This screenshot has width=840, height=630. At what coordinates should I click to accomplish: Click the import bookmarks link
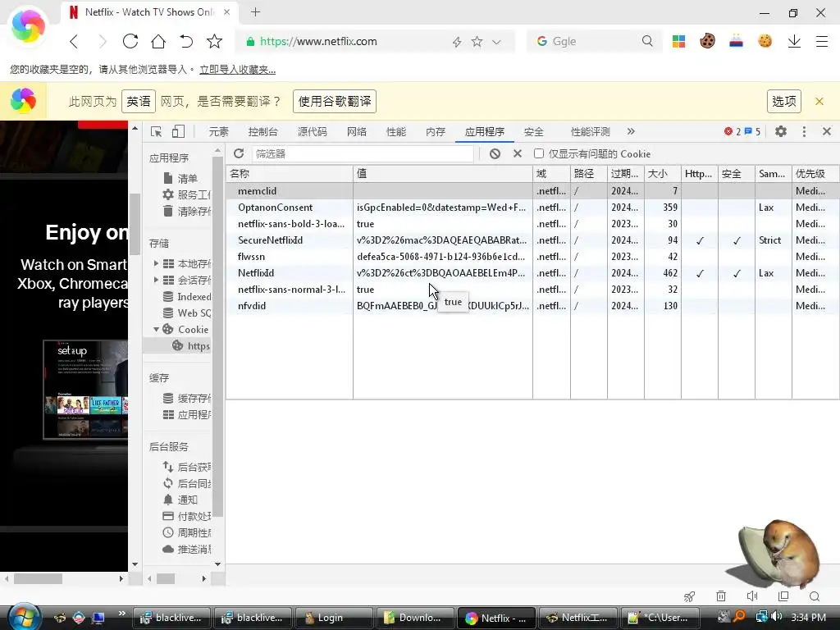pyautogui.click(x=237, y=70)
